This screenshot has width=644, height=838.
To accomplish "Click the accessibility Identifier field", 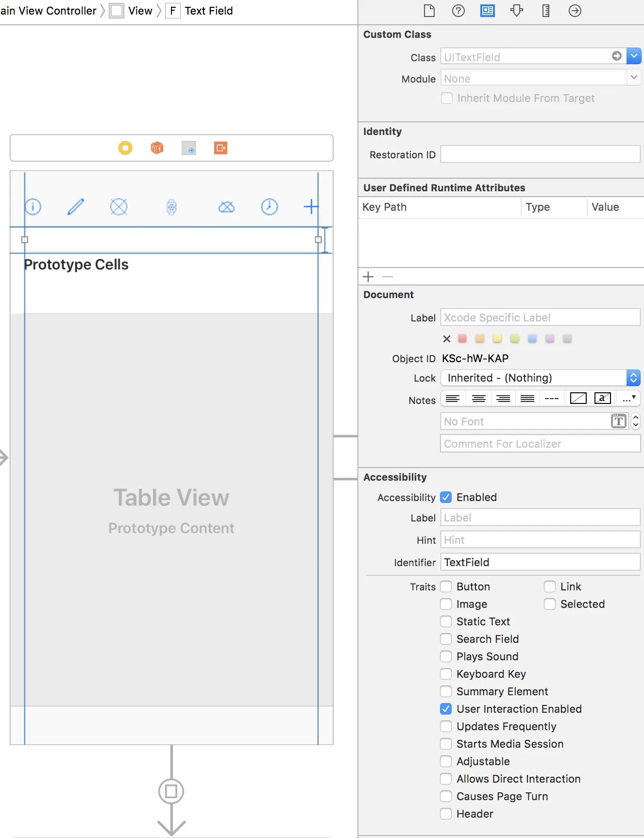I will (x=541, y=562).
